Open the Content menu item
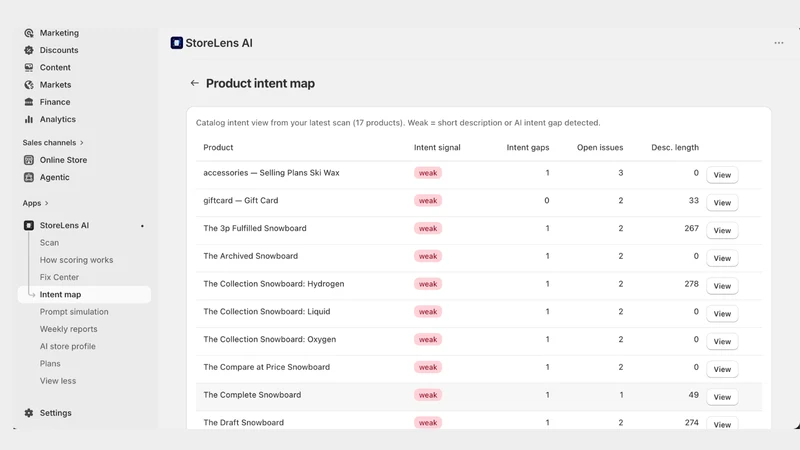The width and height of the screenshot is (800, 450). [x=55, y=67]
